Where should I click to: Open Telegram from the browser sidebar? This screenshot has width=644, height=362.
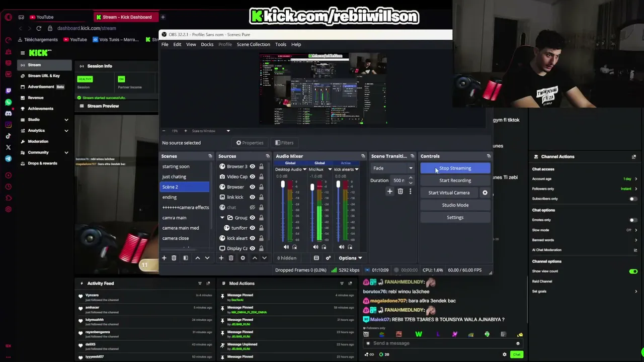click(x=8, y=158)
